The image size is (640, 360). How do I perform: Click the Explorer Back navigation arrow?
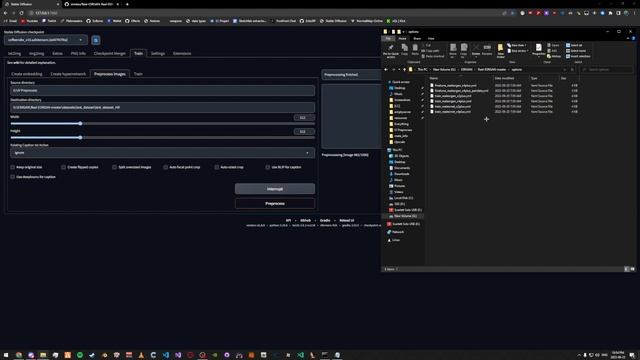(x=386, y=70)
